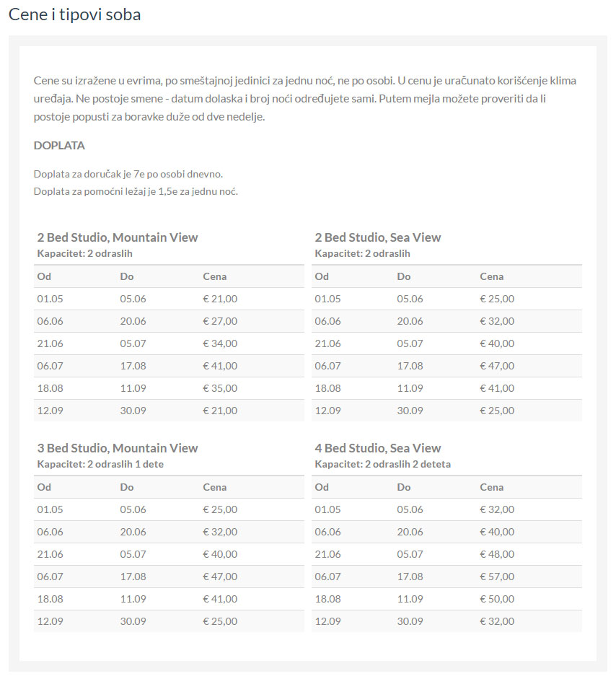Viewport: 616px width, 679px height.
Task: Click € 35,00 price in 2 Bed Mountain View
Action: coord(220,388)
